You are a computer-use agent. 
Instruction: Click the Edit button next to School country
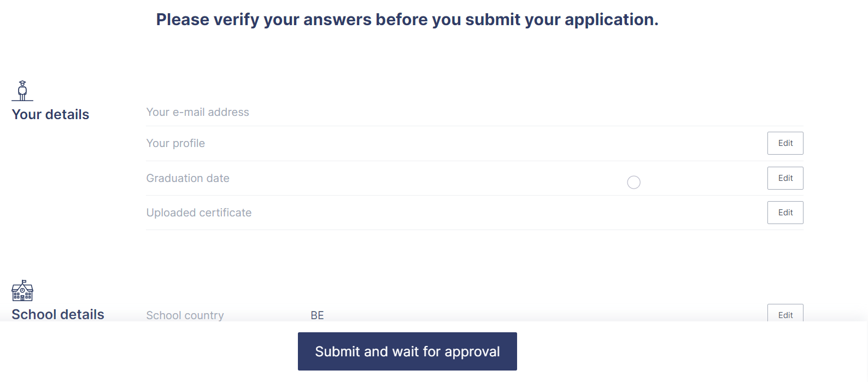point(785,315)
